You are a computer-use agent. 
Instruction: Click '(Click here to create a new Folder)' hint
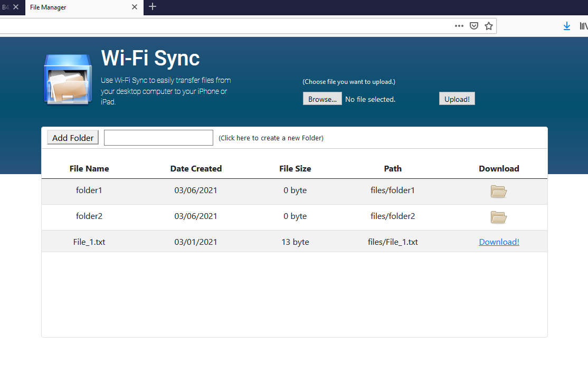(271, 138)
